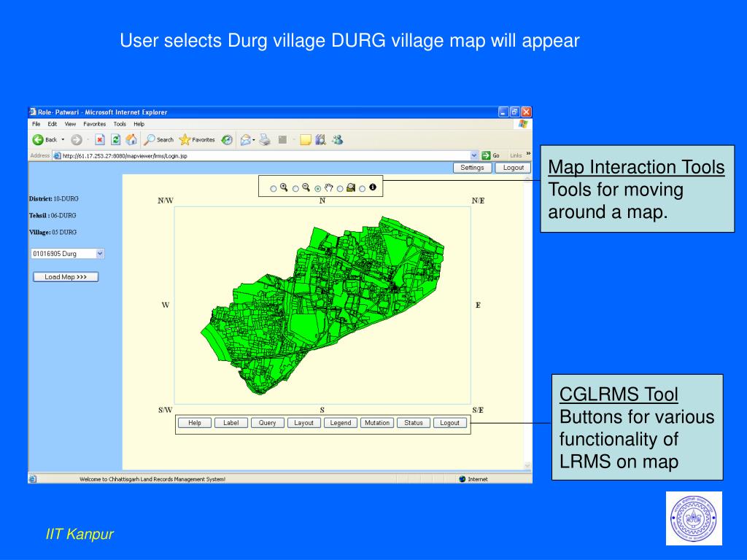Screen dimensions: 747x560
Task: Click the Settings button
Action: (x=472, y=168)
